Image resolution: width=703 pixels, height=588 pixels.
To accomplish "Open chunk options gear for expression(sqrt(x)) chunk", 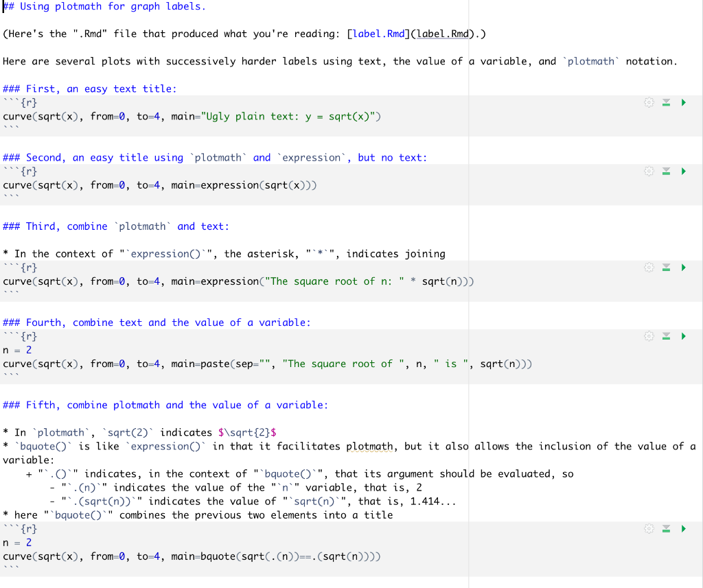I will point(649,172).
